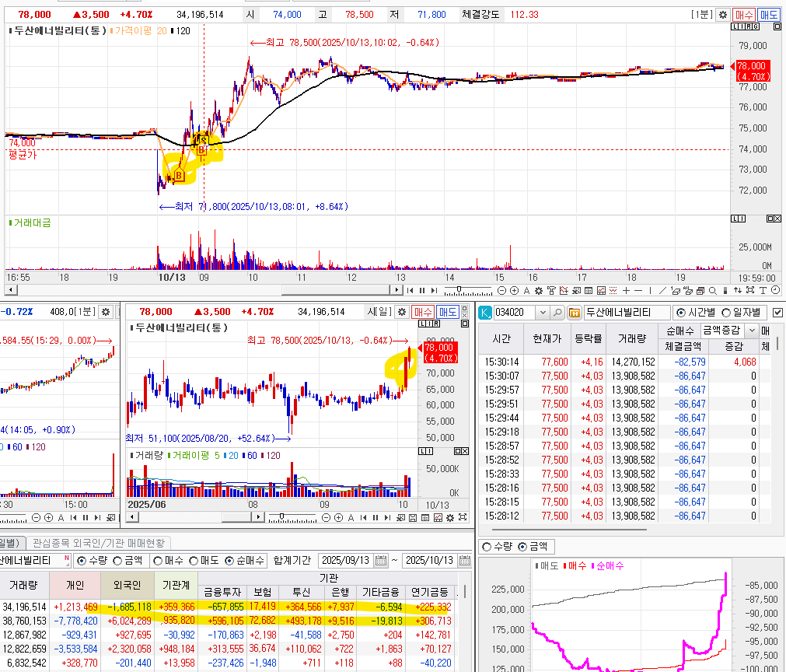Click zoom-out minus icon in main chart toolbar
The image size is (786, 672).
(501, 290)
